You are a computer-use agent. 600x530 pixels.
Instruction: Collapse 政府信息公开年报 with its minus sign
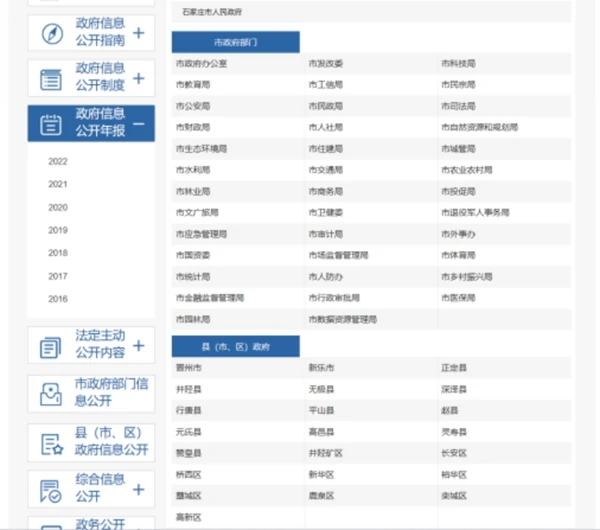pyautogui.click(x=138, y=124)
